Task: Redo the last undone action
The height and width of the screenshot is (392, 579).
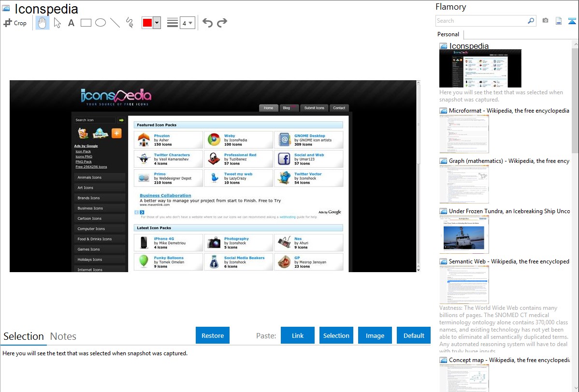Action: coord(222,23)
